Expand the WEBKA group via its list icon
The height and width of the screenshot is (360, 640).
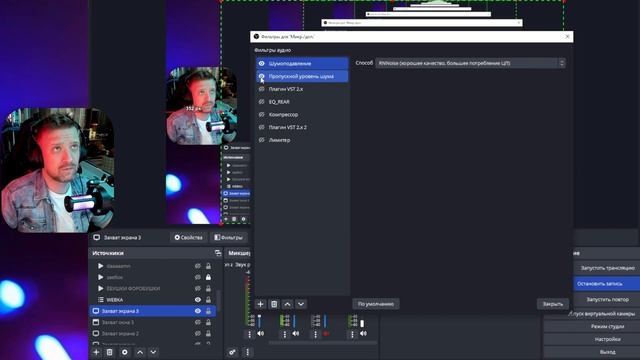click(x=100, y=300)
